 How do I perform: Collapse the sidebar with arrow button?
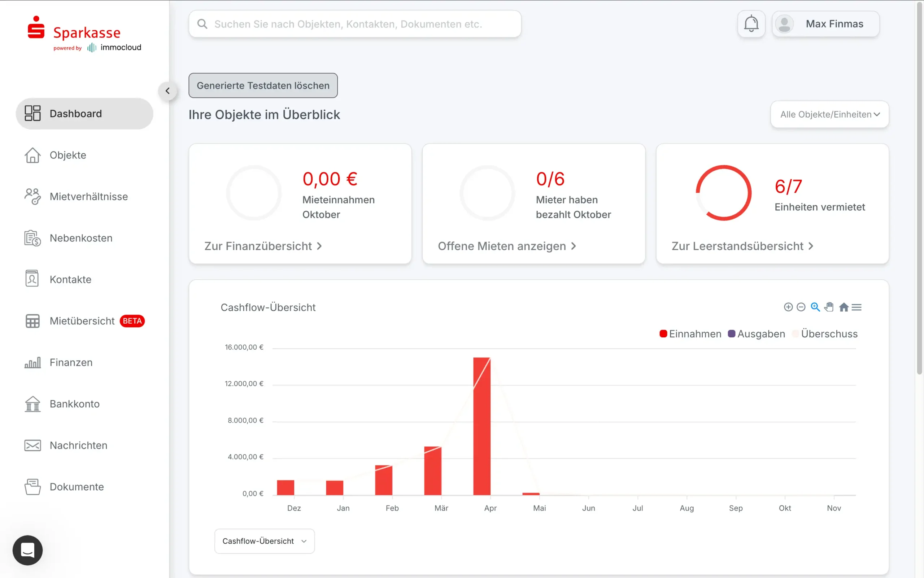pos(167,91)
